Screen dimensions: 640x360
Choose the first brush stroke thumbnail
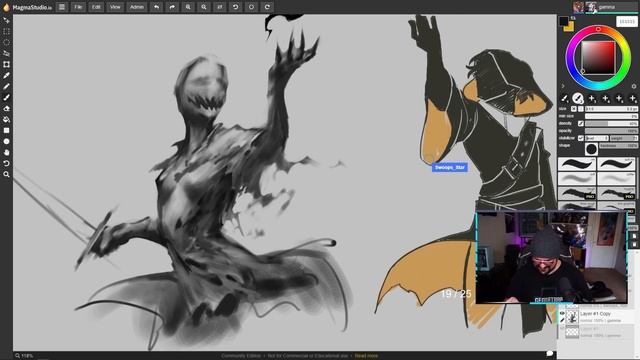576,164
